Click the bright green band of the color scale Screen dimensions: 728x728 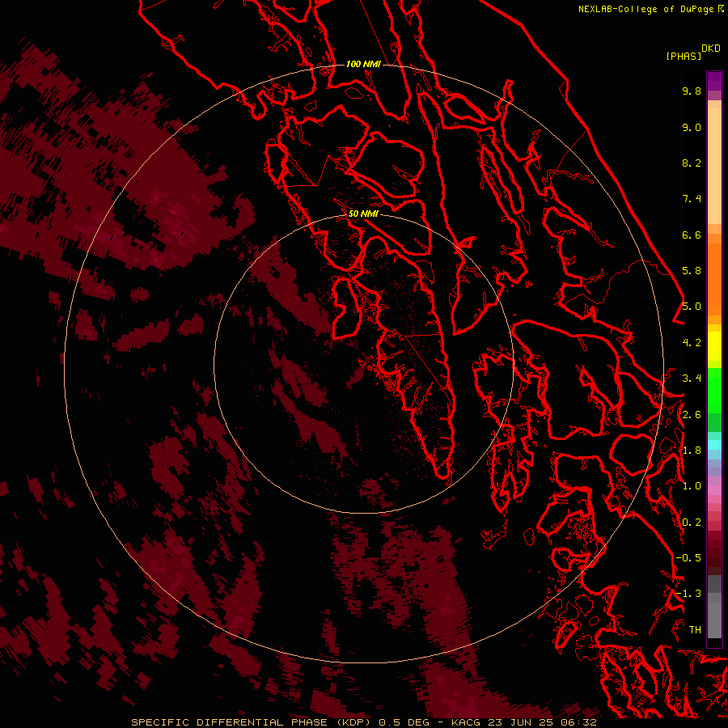click(714, 392)
